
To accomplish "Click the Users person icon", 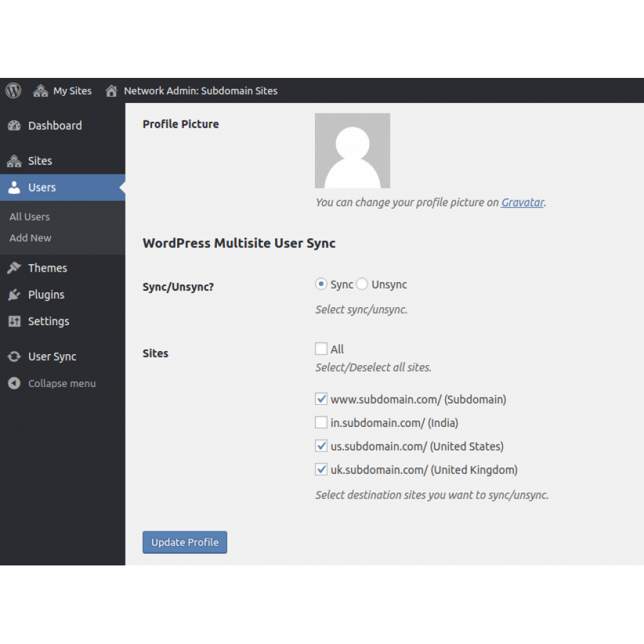I will coord(14,187).
